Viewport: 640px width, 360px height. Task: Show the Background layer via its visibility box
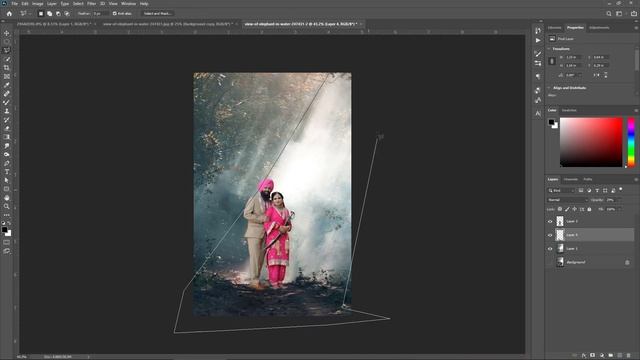coord(550,262)
